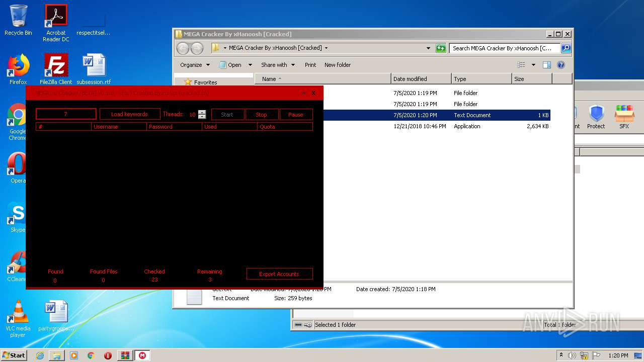The width and height of the screenshot is (644, 362).
Task: Increase Threads value with up arrow
Action: (202, 112)
